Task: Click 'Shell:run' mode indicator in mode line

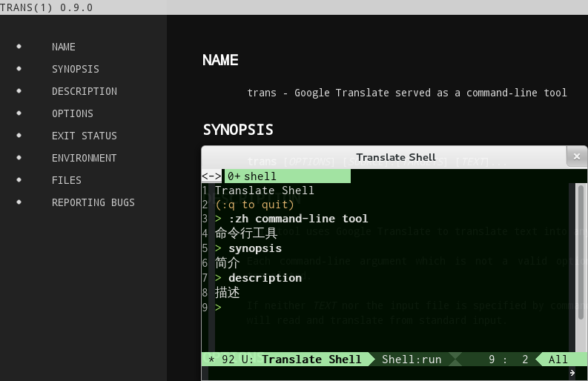Action: [x=412, y=360]
